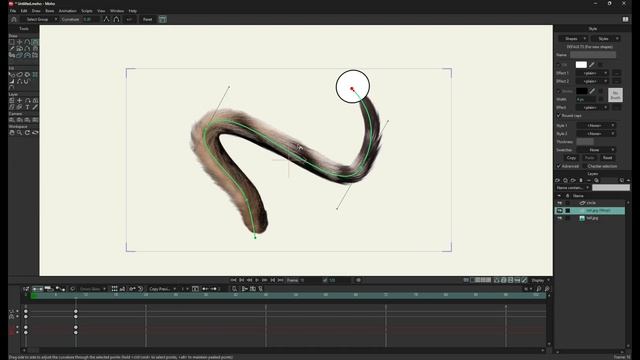This screenshot has height=360, width=640.
Task: Click the Reset button in Style panel
Action: click(x=607, y=158)
